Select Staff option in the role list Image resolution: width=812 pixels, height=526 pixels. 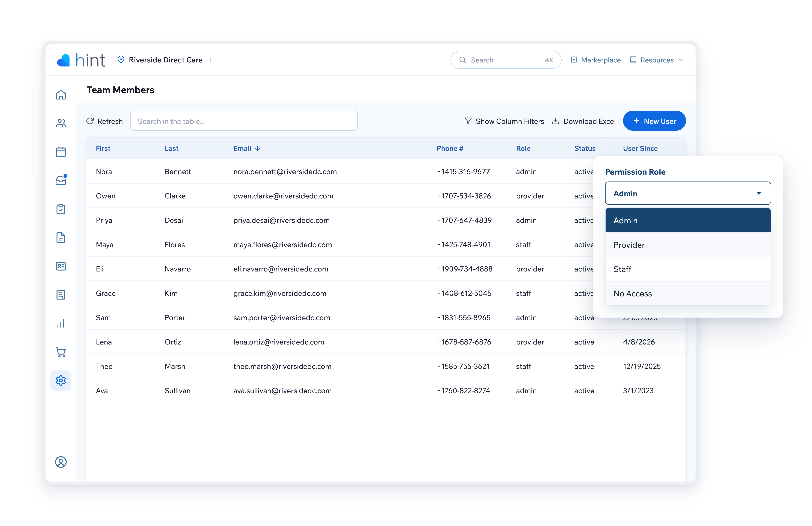tap(688, 269)
